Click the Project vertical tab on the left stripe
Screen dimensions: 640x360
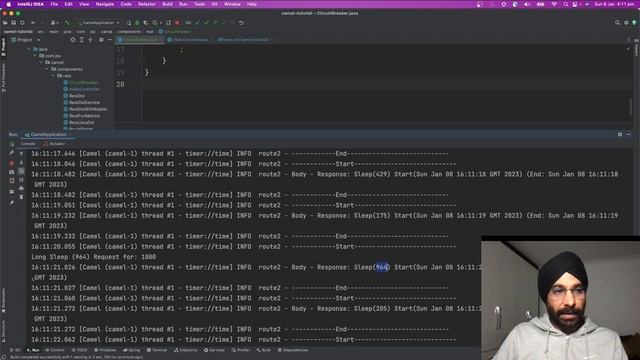point(3,47)
